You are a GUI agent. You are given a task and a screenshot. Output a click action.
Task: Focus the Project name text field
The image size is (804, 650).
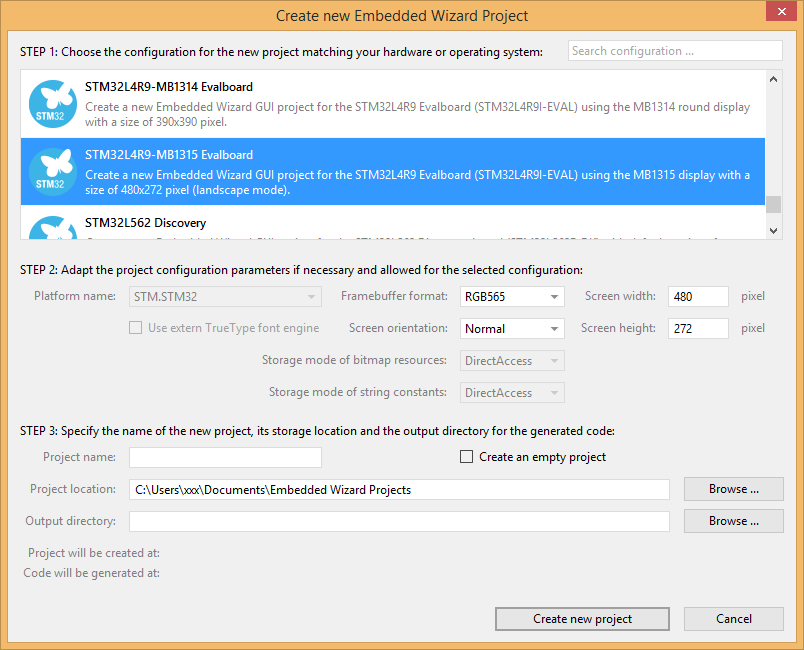(225, 457)
